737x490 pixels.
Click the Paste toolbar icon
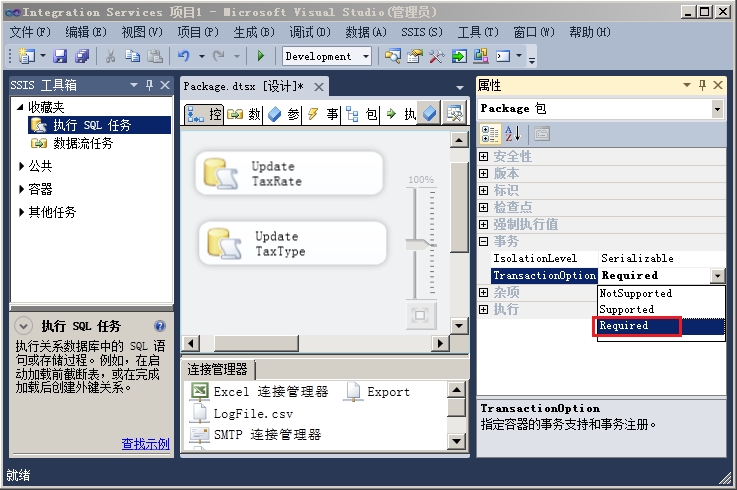[155, 56]
